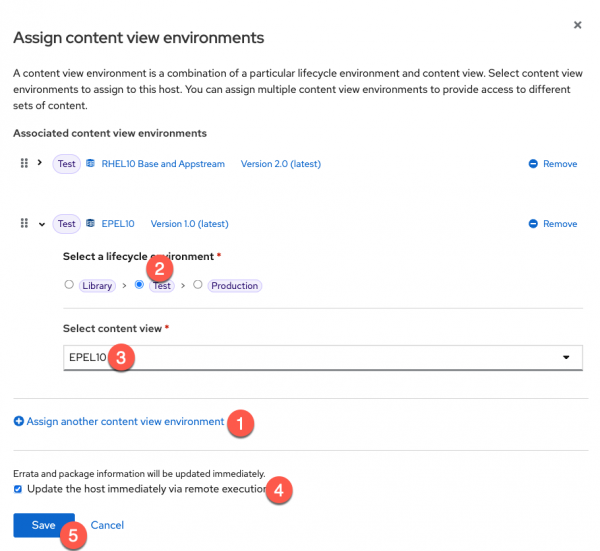This screenshot has height=551, width=600.
Task: Open the EPEL10 content view link
Action: click(118, 223)
